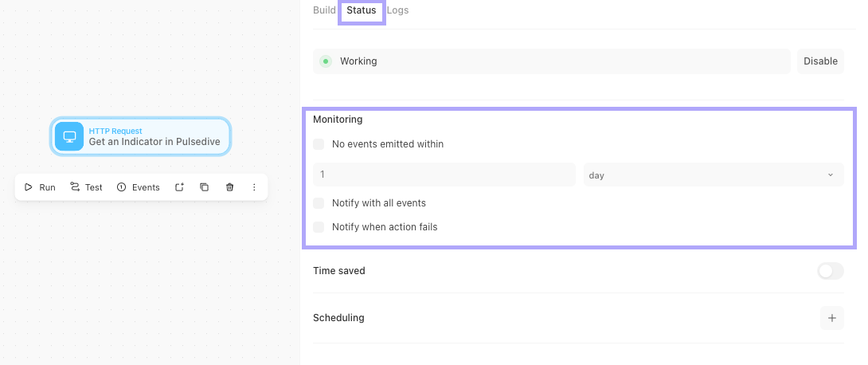
Task: Click the add note icon in the action toolbar
Action: click(x=179, y=187)
